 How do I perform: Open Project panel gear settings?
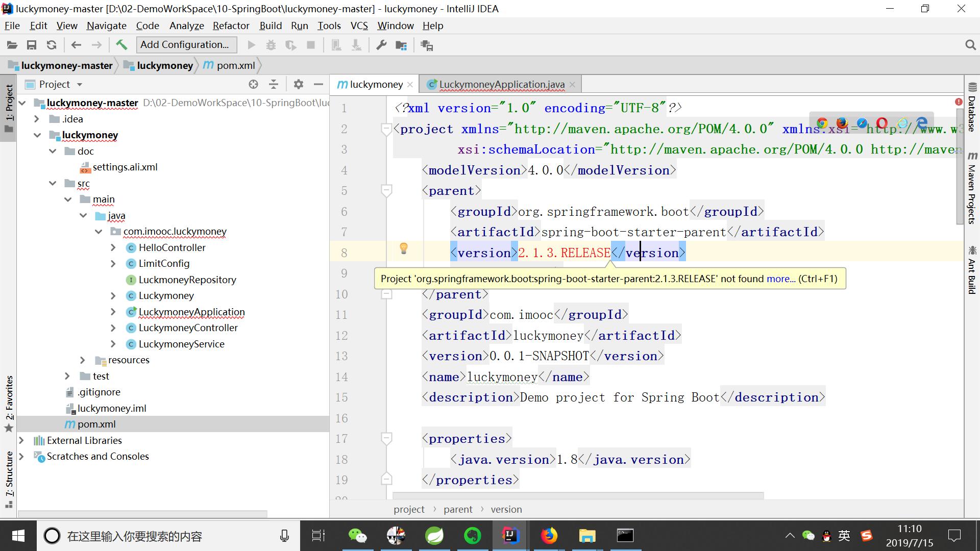click(299, 84)
